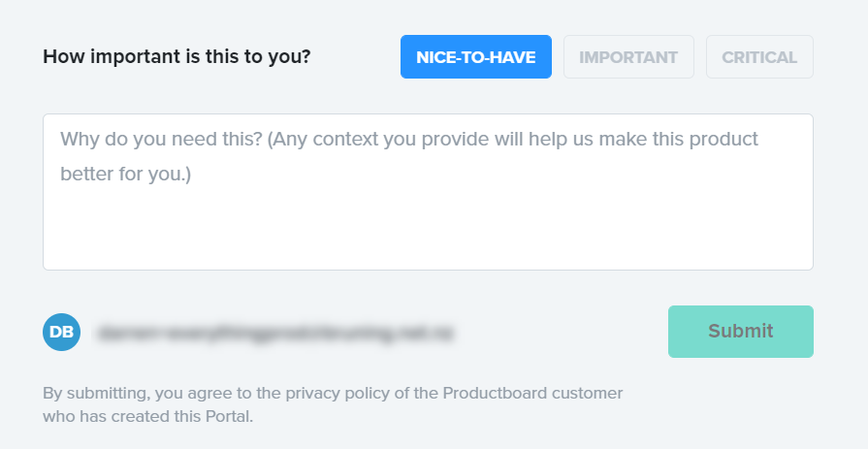Choose the greyed-out IMPORTANT button
Screen dimensions: 868x449
(628, 56)
